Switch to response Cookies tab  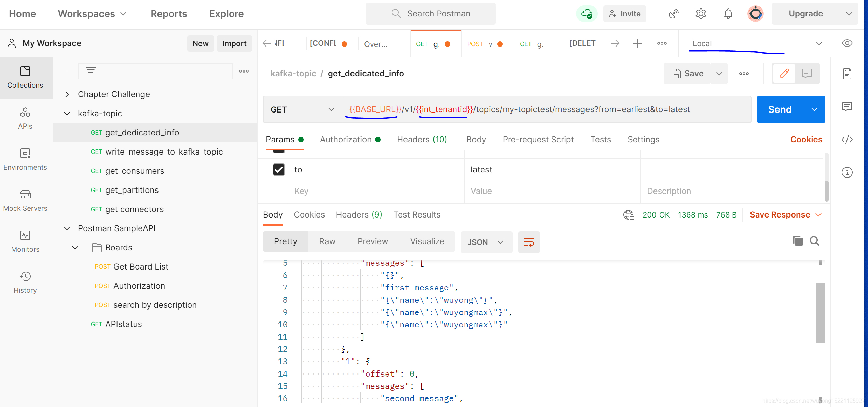coord(309,215)
